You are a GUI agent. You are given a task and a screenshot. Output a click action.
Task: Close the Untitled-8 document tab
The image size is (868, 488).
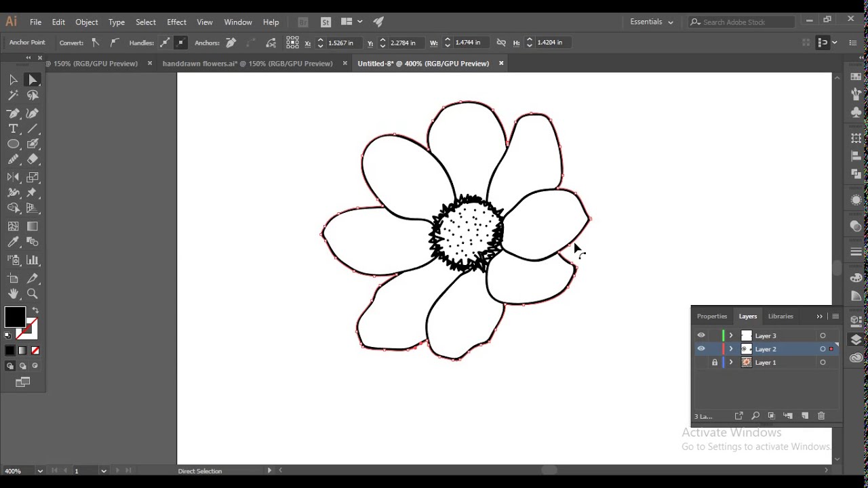pyautogui.click(x=501, y=64)
